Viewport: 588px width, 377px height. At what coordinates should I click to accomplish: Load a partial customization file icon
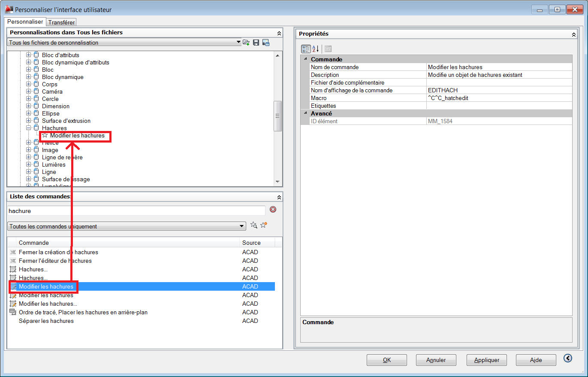coord(246,42)
